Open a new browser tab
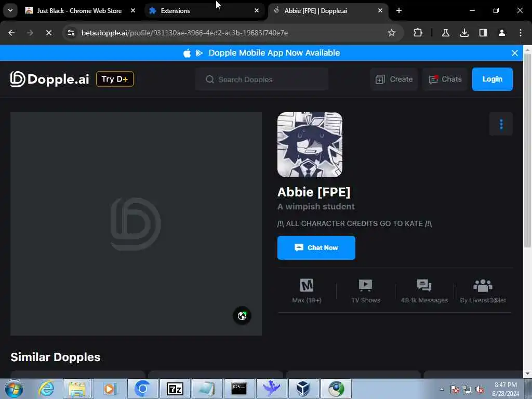This screenshot has width=532, height=399. coord(399,11)
